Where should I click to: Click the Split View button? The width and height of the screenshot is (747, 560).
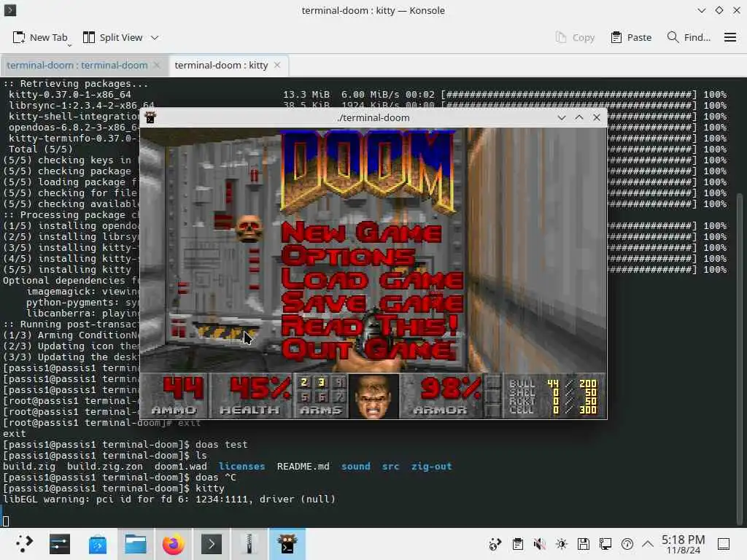click(113, 38)
